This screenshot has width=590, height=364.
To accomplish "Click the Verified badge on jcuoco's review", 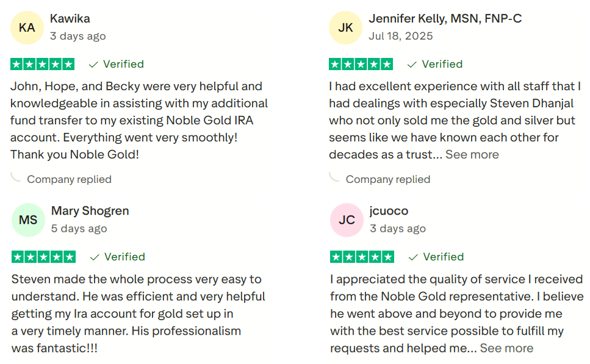I will coord(436,257).
